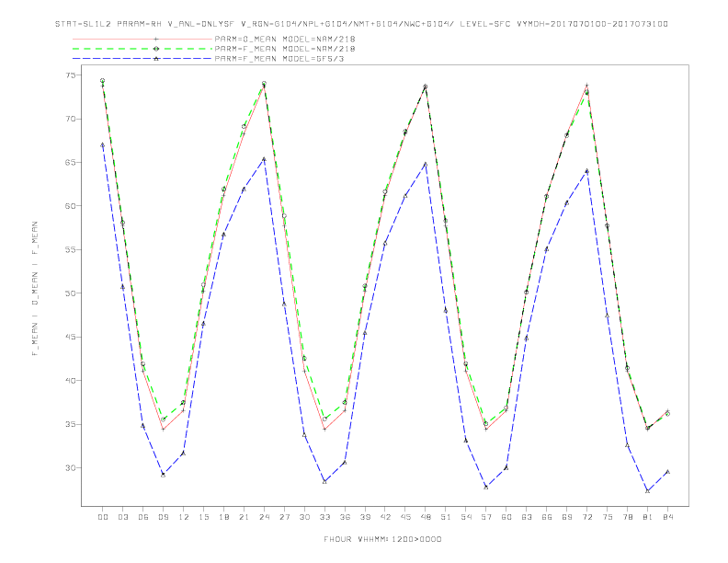Click the green NAM circle marker at hour 21

pos(244,126)
